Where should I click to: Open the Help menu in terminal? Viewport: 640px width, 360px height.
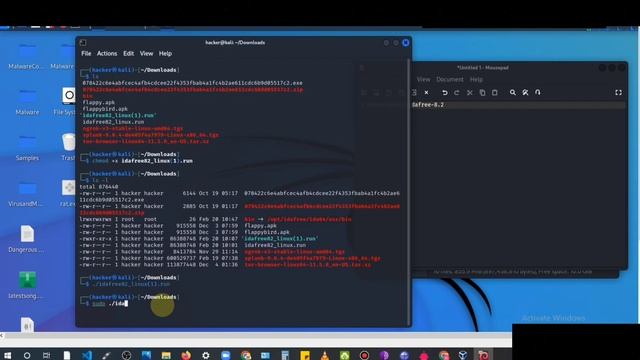click(x=165, y=53)
